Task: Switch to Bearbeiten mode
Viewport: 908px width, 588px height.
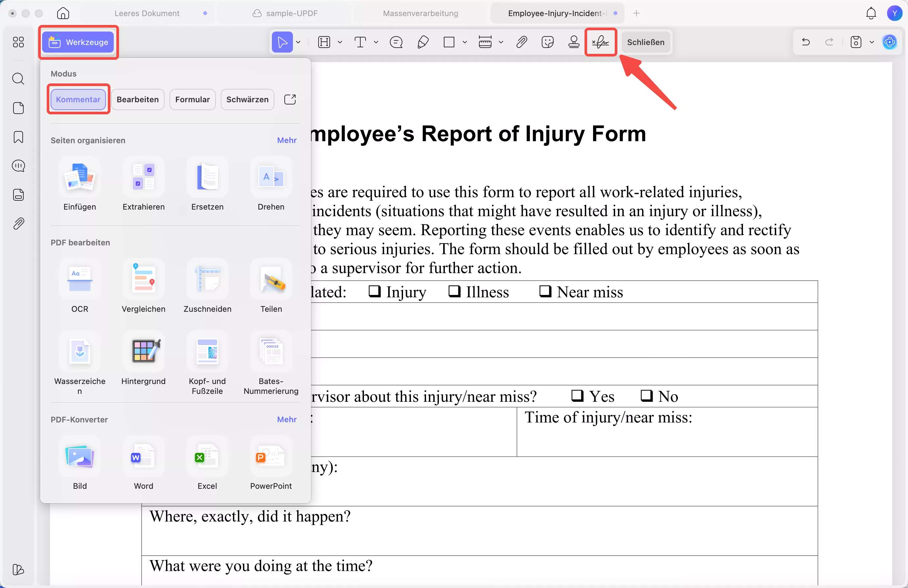Action: (x=137, y=100)
